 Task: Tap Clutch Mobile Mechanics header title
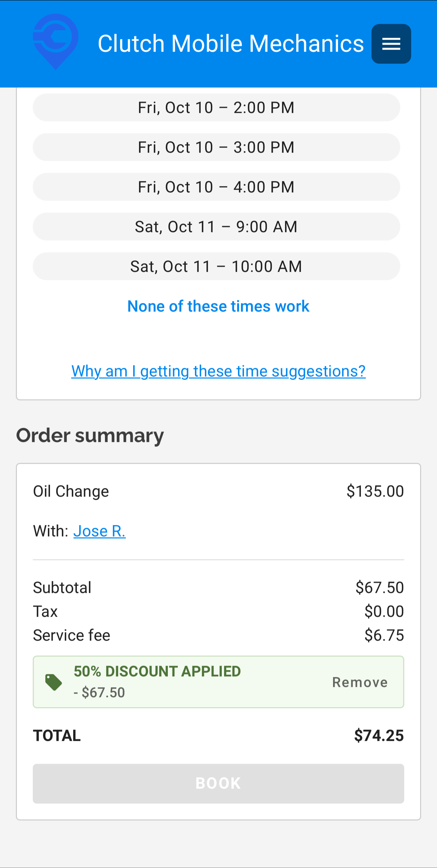(231, 44)
